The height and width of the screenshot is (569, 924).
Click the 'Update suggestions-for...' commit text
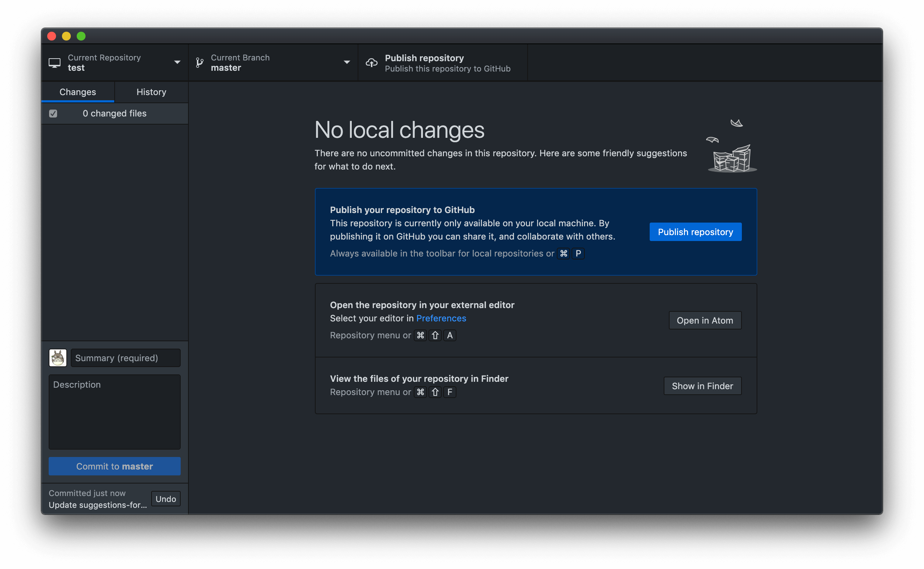(98, 505)
